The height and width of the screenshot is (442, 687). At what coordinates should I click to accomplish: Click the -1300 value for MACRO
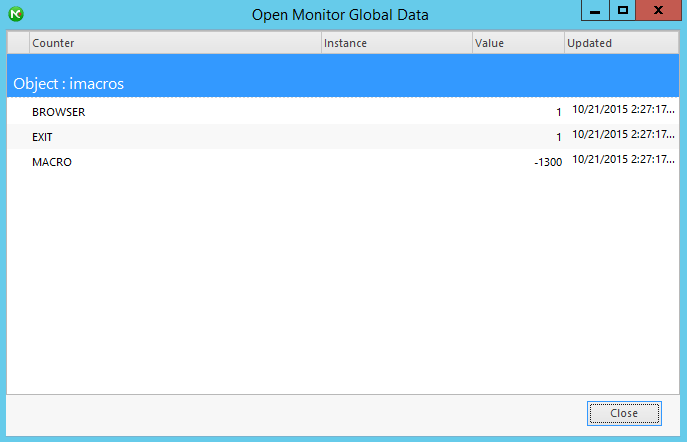click(548, 163)
